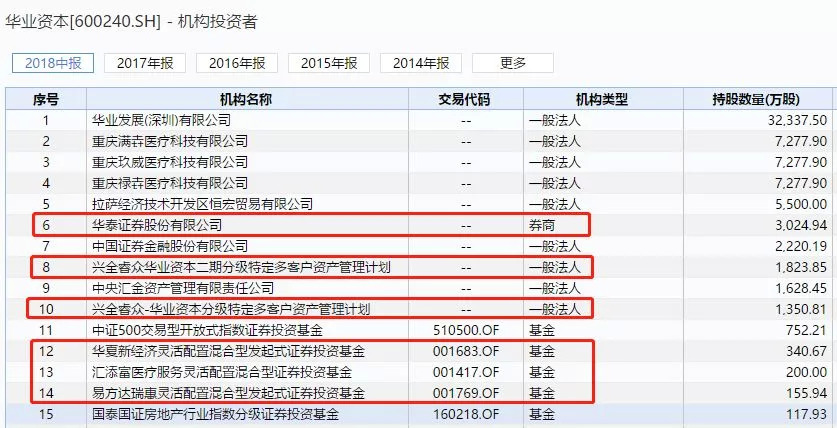Image resolution: width=837 pixels, height=428 pixels.
Task: Select 重庆满垚医疗科技有限公司 institution name
Action: (x=170, y=141)
